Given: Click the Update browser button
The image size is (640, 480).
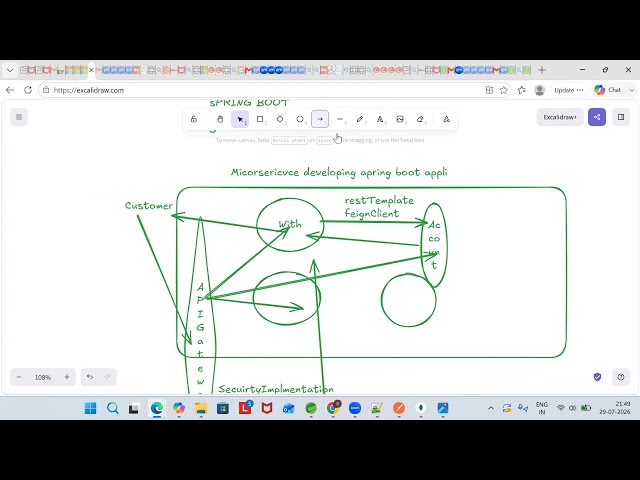Looking at the screenshot, I should [x=569, y=90].
